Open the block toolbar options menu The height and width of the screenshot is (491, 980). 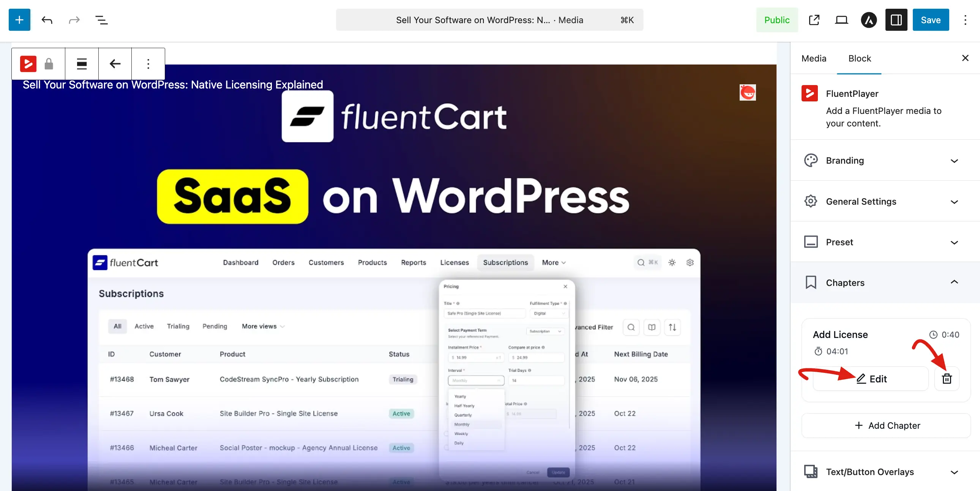[148, 63]
